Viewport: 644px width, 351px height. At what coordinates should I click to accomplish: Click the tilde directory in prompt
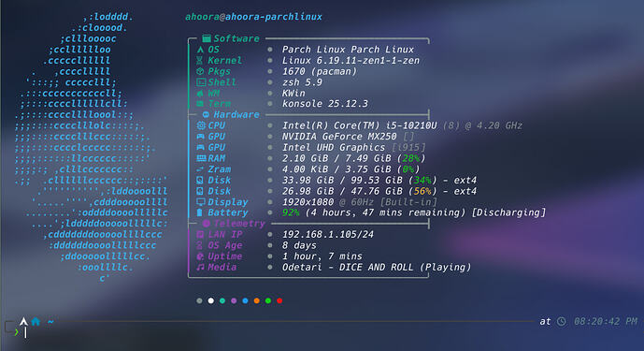click(50, 321)
